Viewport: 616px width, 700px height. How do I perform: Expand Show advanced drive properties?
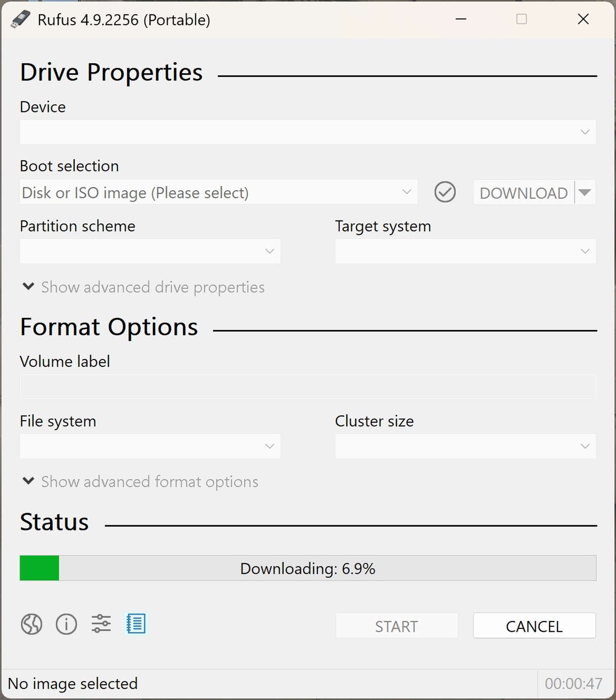click(144, 287)
